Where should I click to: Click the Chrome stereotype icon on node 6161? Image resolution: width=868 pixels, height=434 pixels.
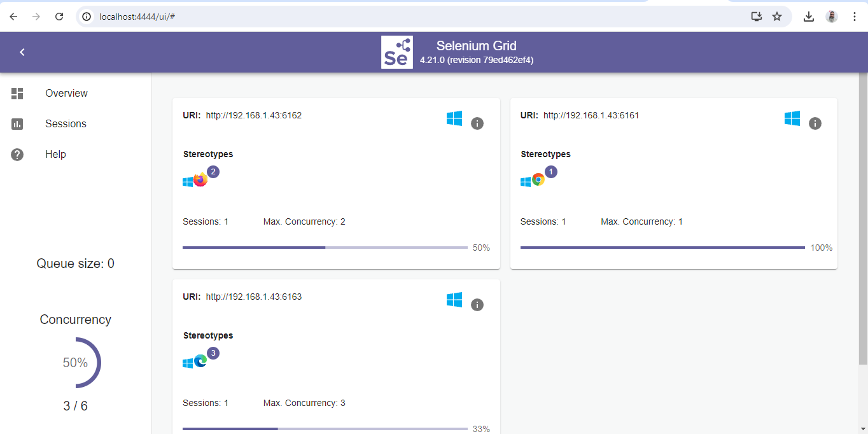(539, 180)
